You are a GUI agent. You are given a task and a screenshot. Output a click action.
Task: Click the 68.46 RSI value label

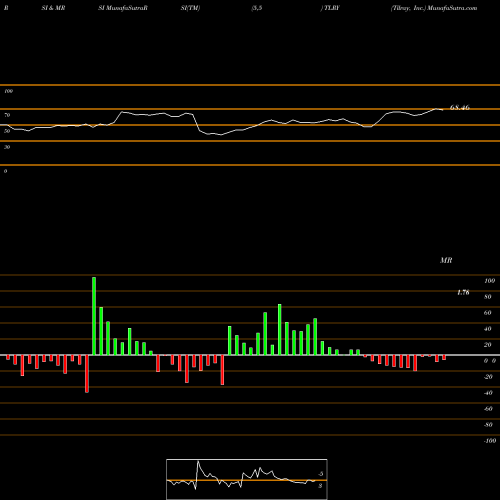click(x=460, y=107)
